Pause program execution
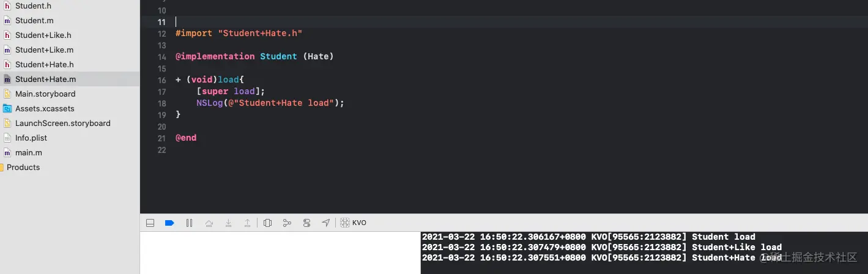Viewport: 868px width, 274px height. 189,223
